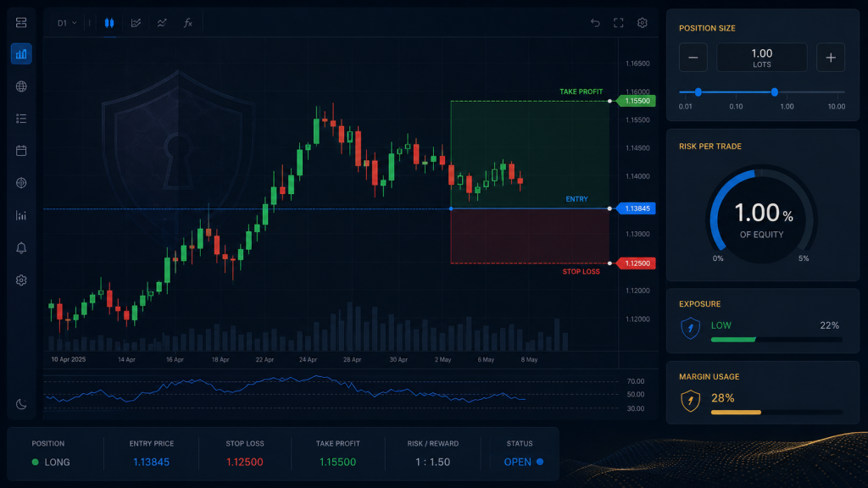Click the red 1.12500 stop loss price tag

pyautogui.click(x=637, y=263)
